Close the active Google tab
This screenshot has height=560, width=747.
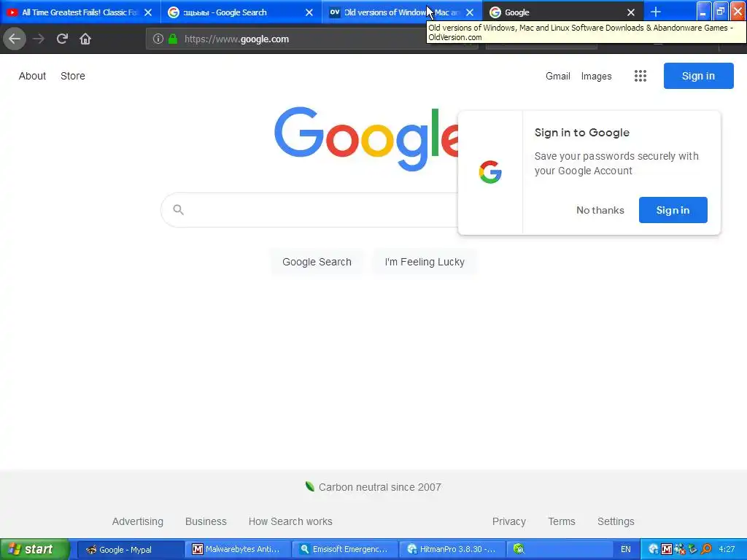tap(631, 12)
